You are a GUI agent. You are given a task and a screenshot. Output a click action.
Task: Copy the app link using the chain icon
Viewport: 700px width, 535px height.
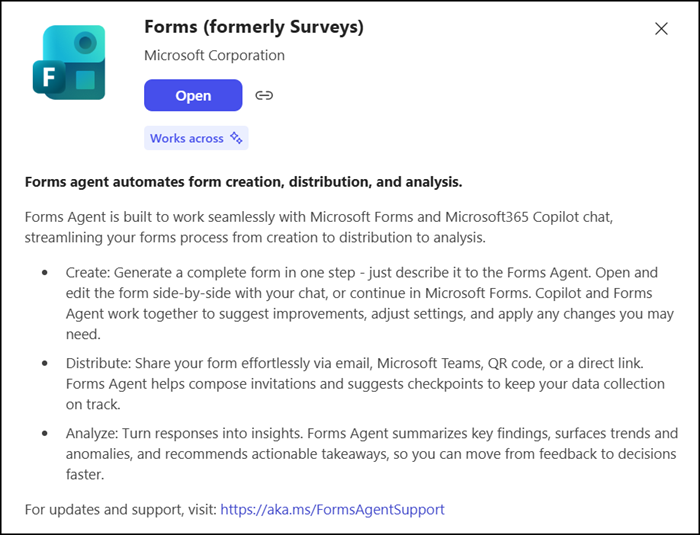click(x=264, y=96)
